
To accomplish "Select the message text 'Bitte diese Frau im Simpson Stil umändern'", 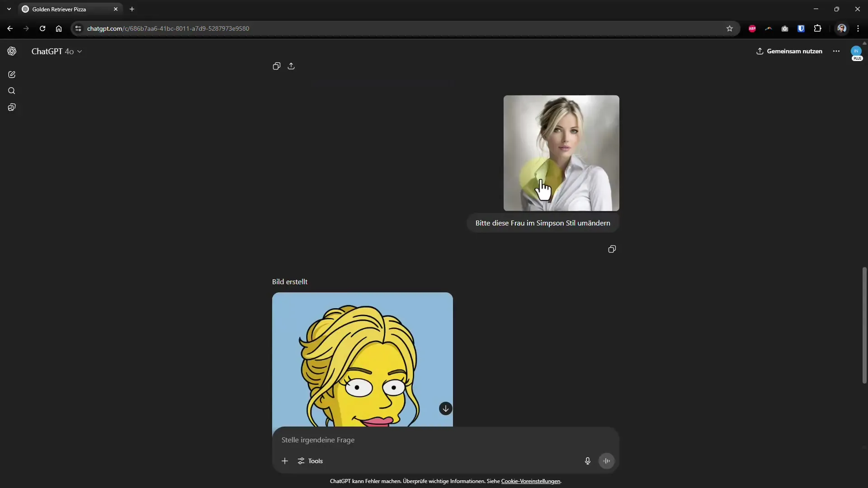I will [x=543, y=223].
